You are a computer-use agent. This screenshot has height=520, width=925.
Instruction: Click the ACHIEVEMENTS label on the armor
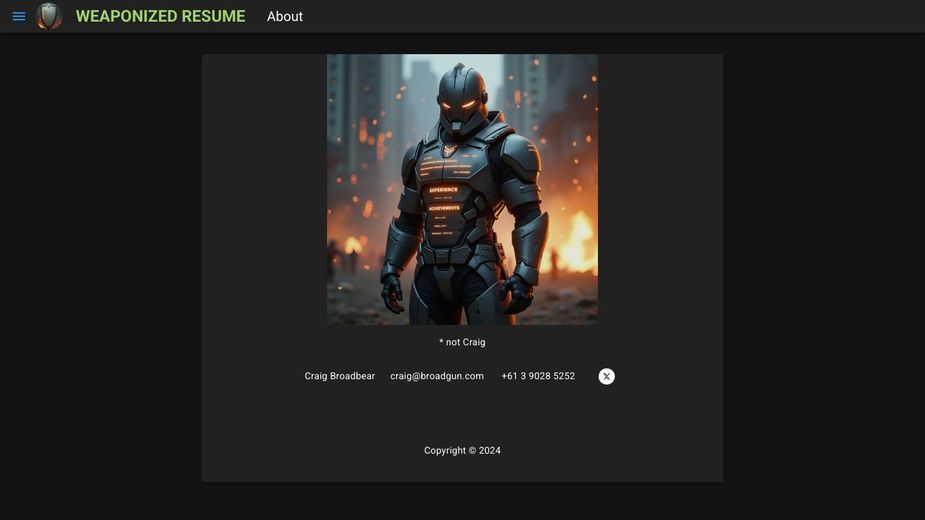(x=444, y=208)
